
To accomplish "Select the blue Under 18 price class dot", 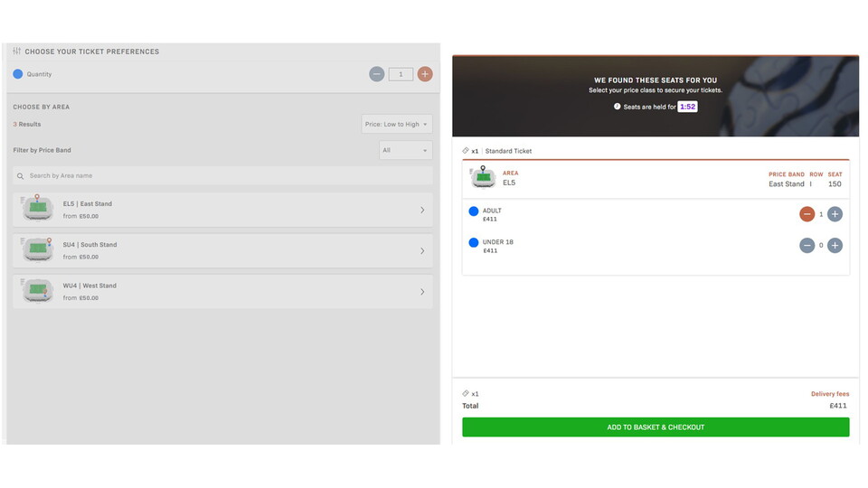I will tap(473, 242).
